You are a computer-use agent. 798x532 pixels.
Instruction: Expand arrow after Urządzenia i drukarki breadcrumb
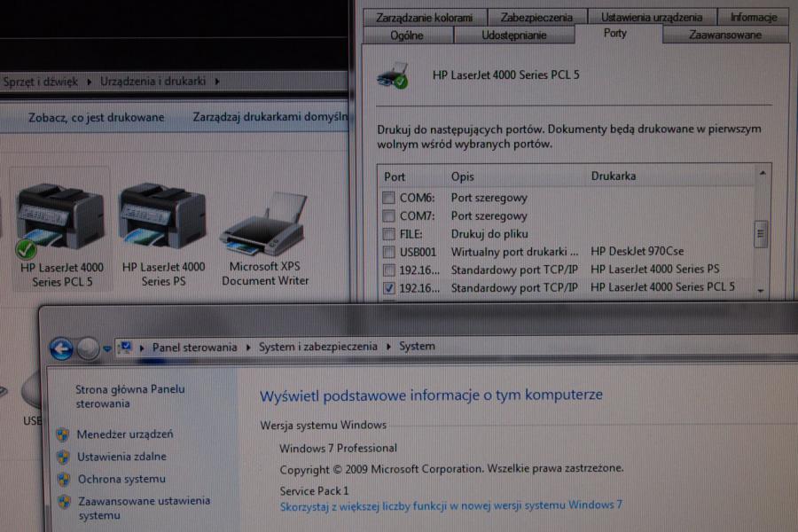click(x=217, y=82)
